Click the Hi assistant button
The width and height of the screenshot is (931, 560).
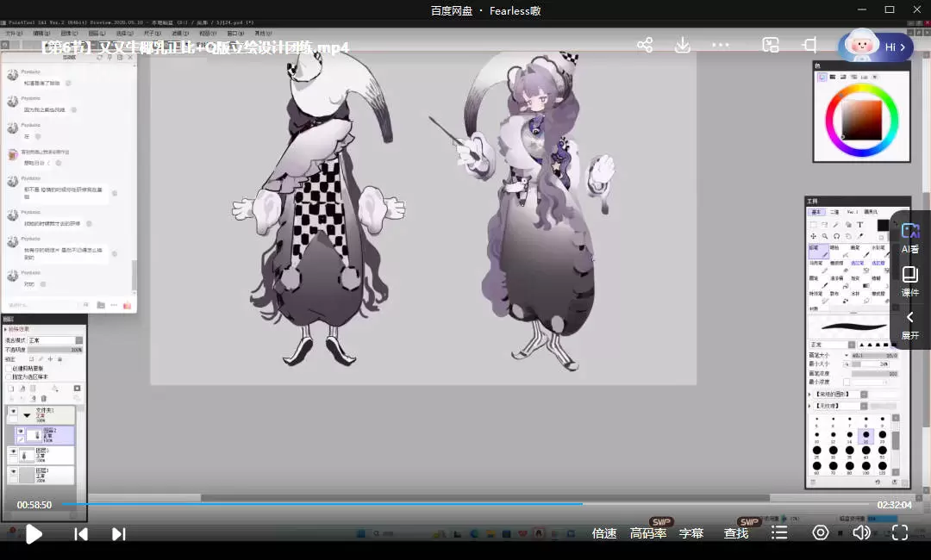877,47
